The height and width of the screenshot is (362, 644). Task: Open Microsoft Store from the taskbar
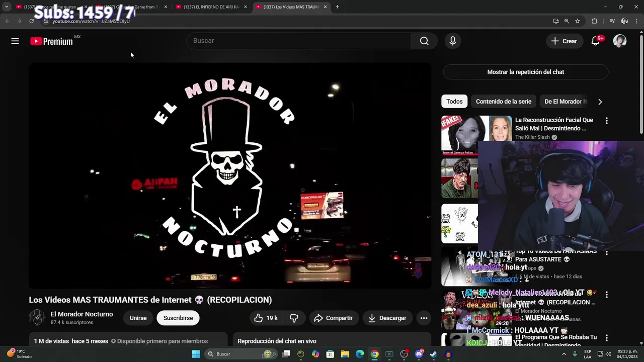330,354
